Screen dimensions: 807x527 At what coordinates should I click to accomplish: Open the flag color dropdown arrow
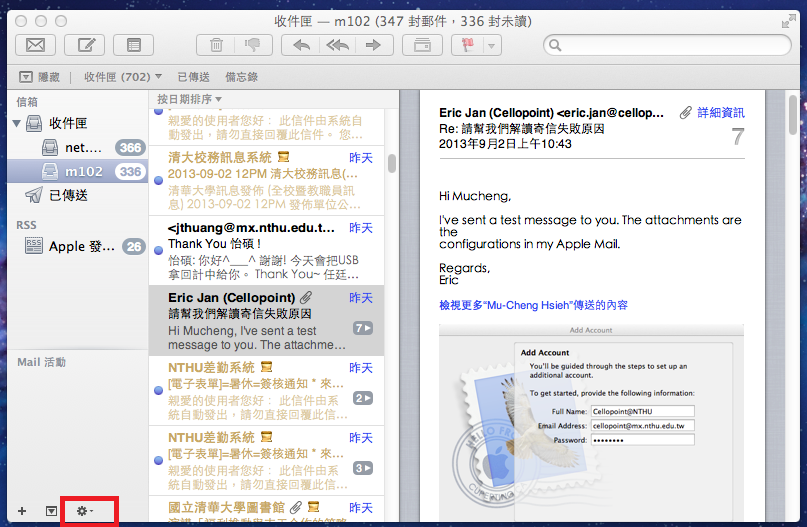[491, 45]
